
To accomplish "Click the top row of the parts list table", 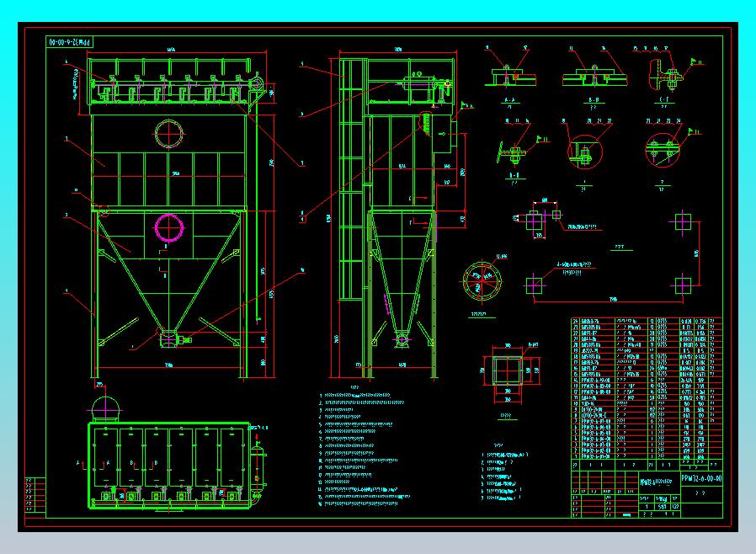I will pos(647,321).
